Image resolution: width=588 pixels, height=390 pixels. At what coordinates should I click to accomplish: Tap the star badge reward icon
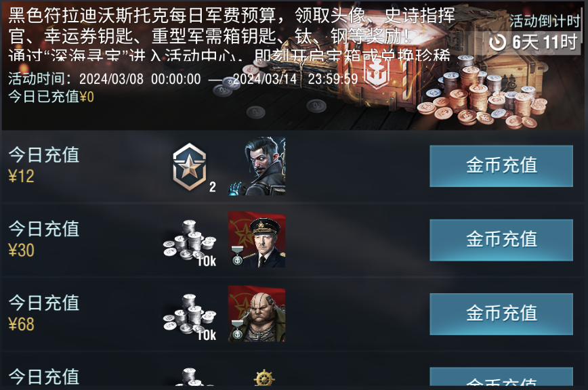tap(190, 167)
